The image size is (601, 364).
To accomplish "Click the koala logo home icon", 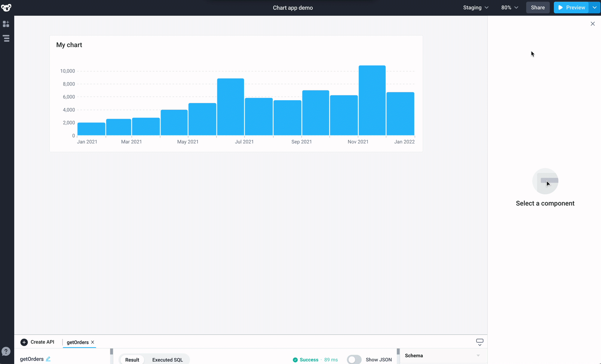I will (x=6, y=7).
